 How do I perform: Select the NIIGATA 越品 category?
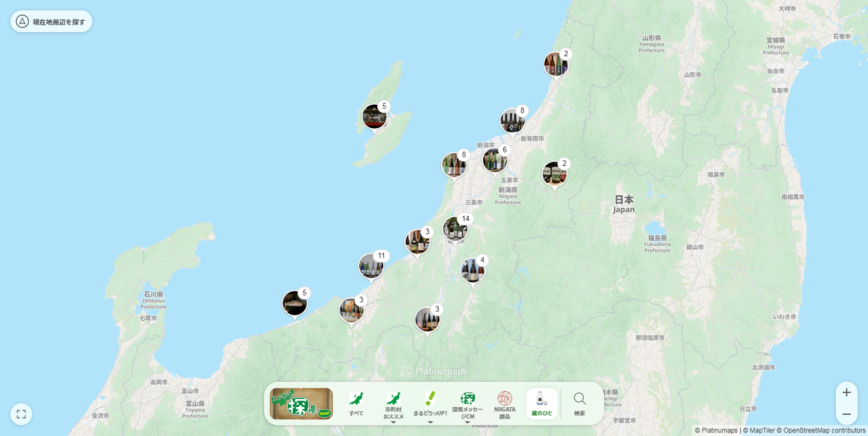(505, 404)
